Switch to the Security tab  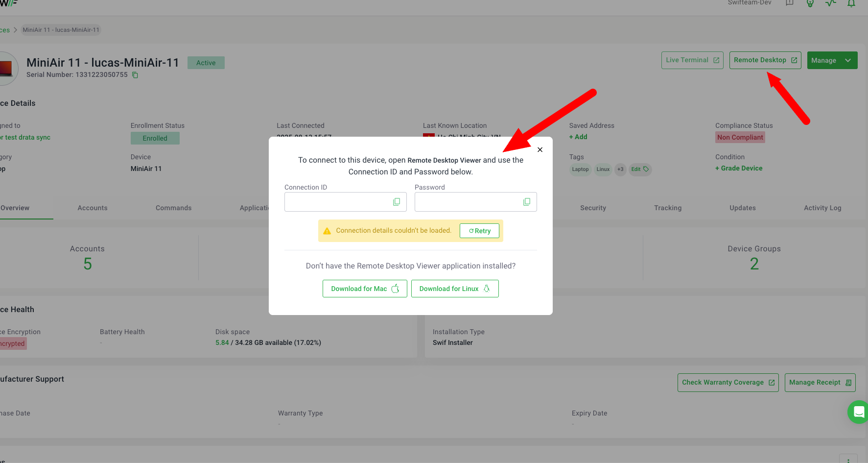tap(593, 208)
